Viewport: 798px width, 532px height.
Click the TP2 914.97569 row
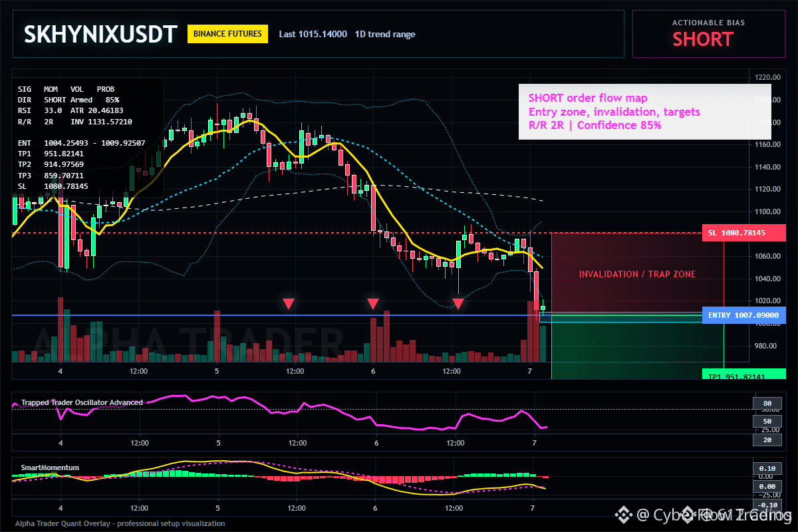coord(51,164)
